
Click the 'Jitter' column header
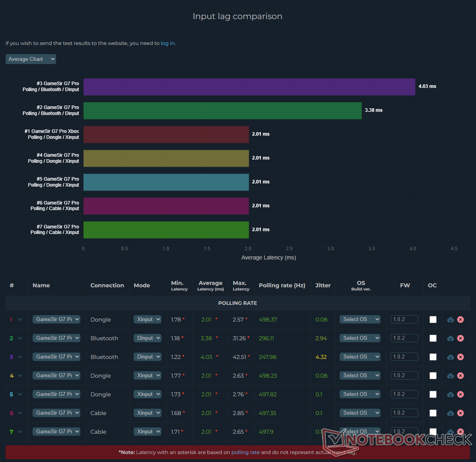[x=323, y=285]
